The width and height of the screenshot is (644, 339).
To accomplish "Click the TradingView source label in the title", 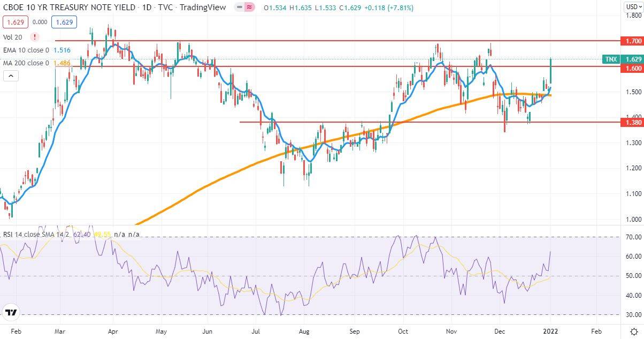I will pos(203,8).
